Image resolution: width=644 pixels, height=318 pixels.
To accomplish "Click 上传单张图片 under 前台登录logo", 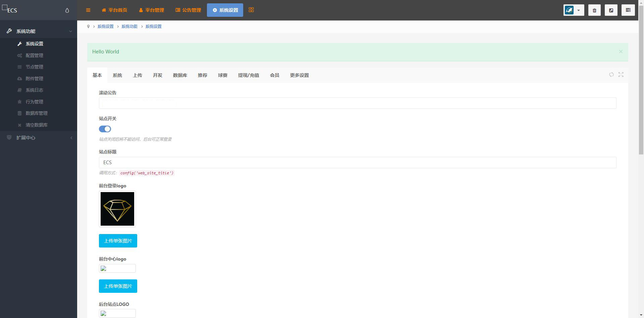I will [118, 241].
